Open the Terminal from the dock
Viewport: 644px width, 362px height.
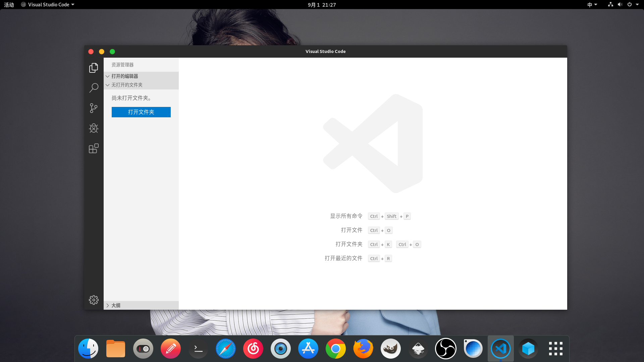(198, 349)
